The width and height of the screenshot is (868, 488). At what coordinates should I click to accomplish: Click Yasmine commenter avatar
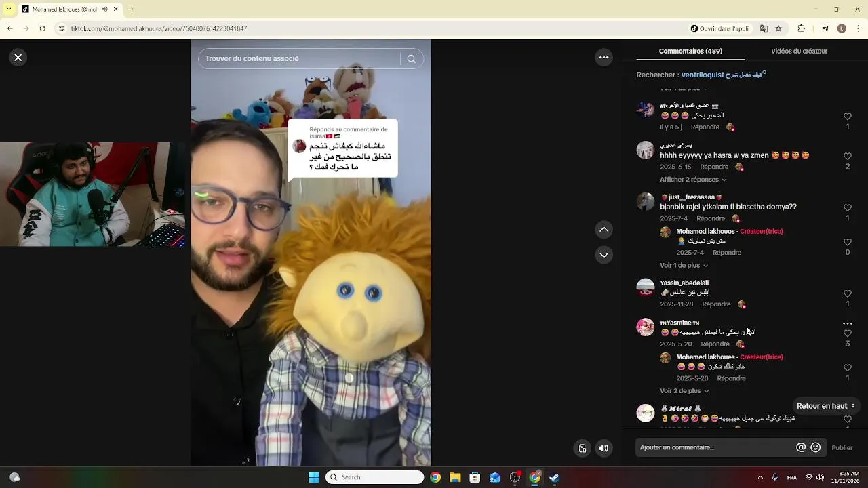click(x=646, y=327)
